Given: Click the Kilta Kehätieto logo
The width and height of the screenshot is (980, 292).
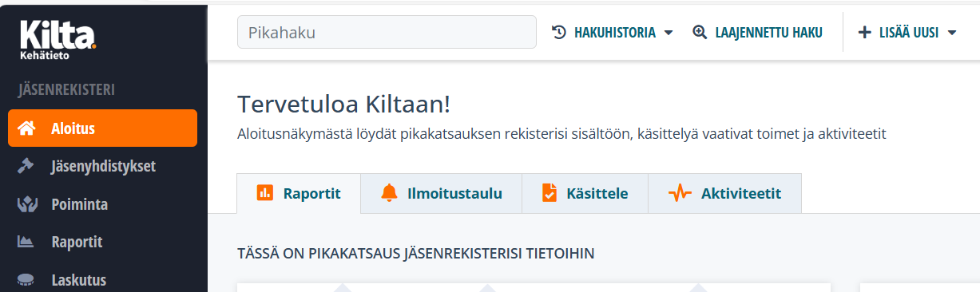Looking at the screenshot, I should pos(58,40).
